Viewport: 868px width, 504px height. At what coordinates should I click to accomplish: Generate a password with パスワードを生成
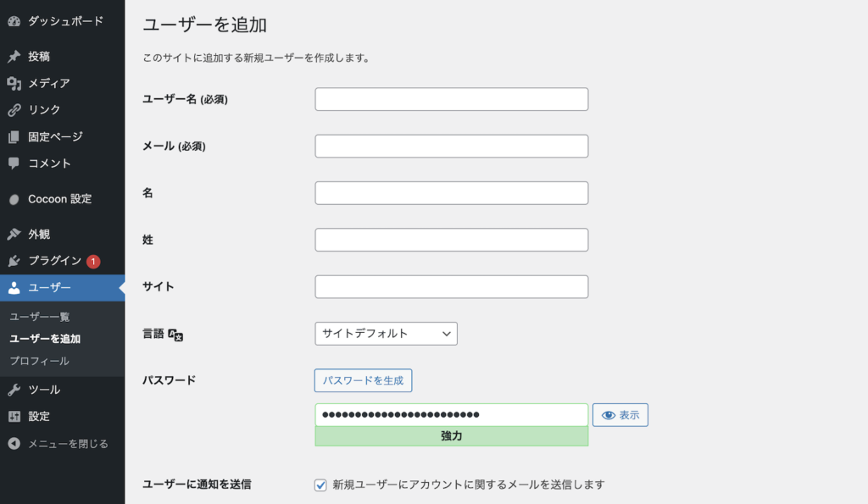363,380
